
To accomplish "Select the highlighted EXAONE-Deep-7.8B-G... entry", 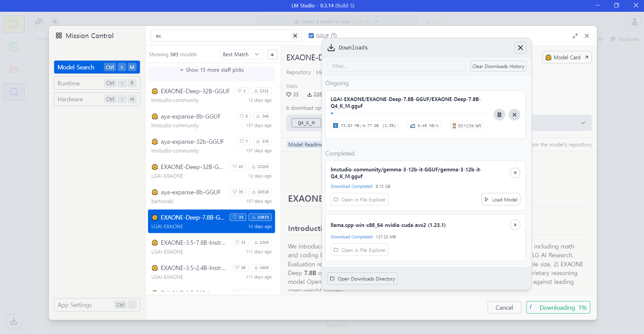I will pos(212,221).
